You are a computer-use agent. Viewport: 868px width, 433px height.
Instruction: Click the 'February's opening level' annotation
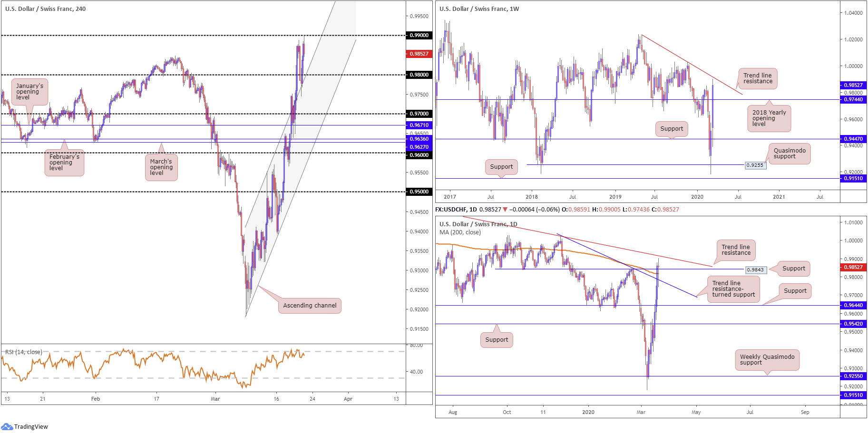click(64, 163)
